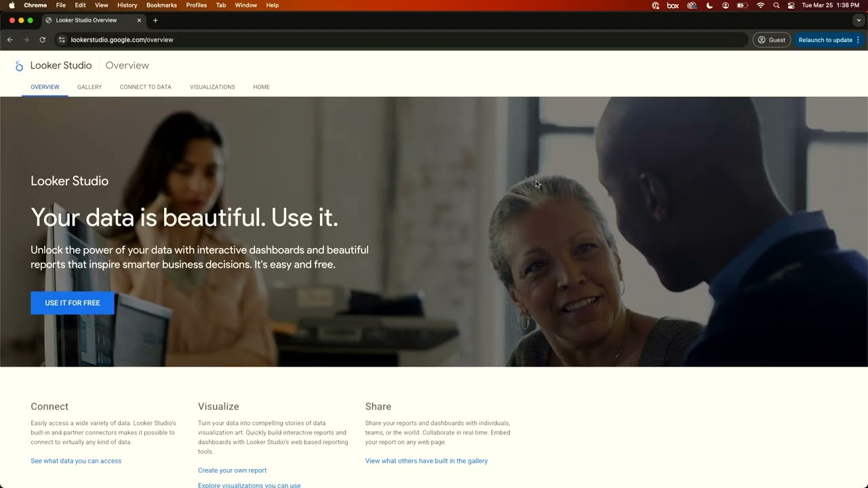Image resolution: width=868 pixels, height=488 pixels.
Task: Toggle Do Not Disturb moon icon
Action: pos(709,5)
